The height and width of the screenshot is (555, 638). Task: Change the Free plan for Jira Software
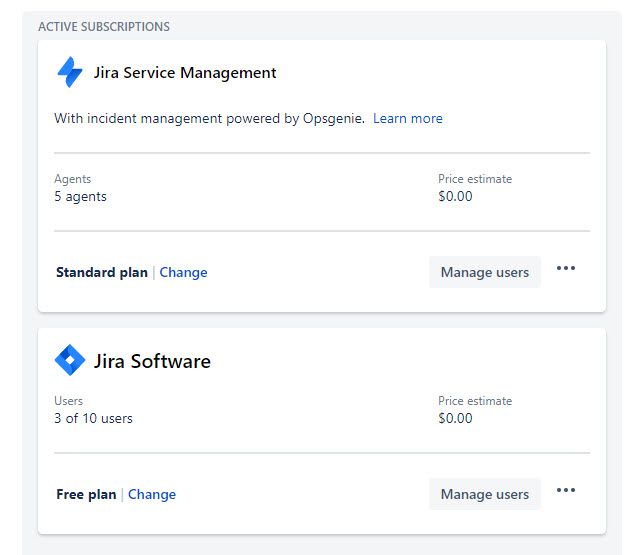[152, 494]
